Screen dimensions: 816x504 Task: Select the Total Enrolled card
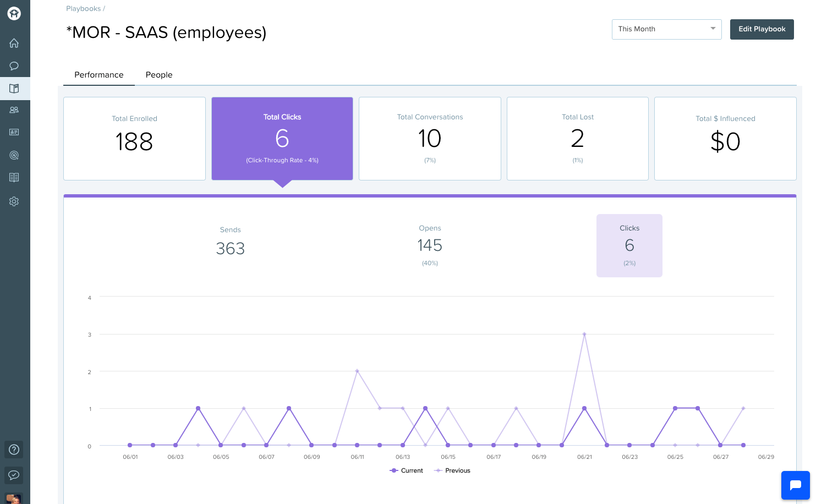coord(135,139)
